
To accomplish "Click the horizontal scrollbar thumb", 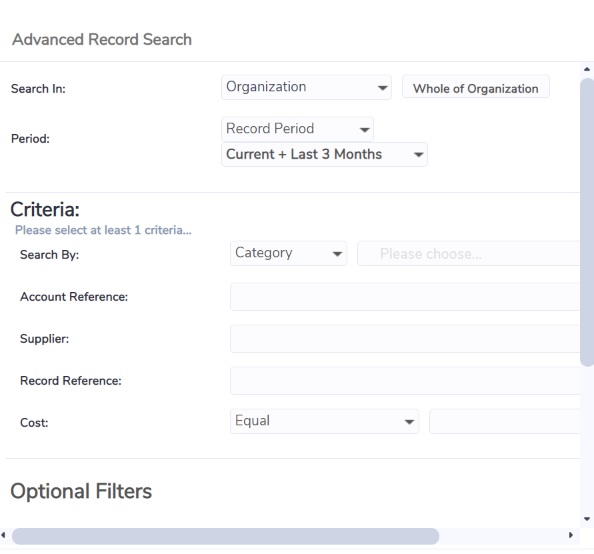I will point(225,536).
